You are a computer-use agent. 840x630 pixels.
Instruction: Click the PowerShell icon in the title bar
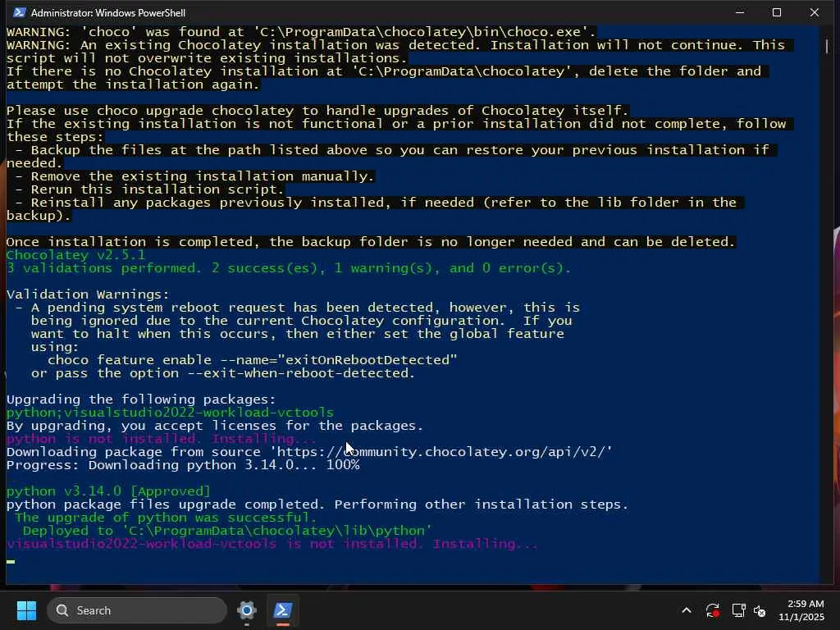[x=20, y=12]
